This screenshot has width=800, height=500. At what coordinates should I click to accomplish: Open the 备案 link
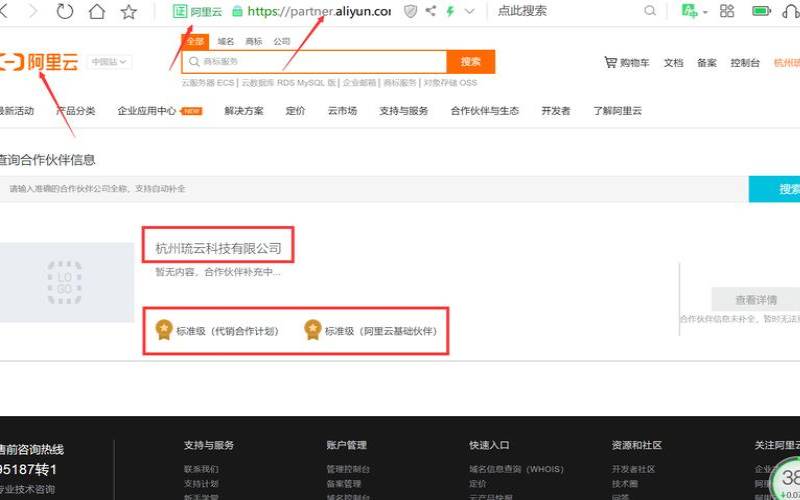point(707,63)
